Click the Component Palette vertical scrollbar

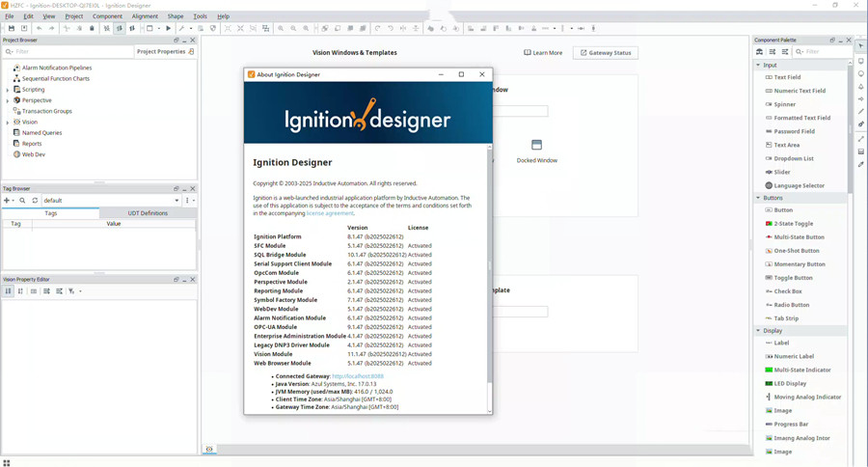(x=850, y=127)
